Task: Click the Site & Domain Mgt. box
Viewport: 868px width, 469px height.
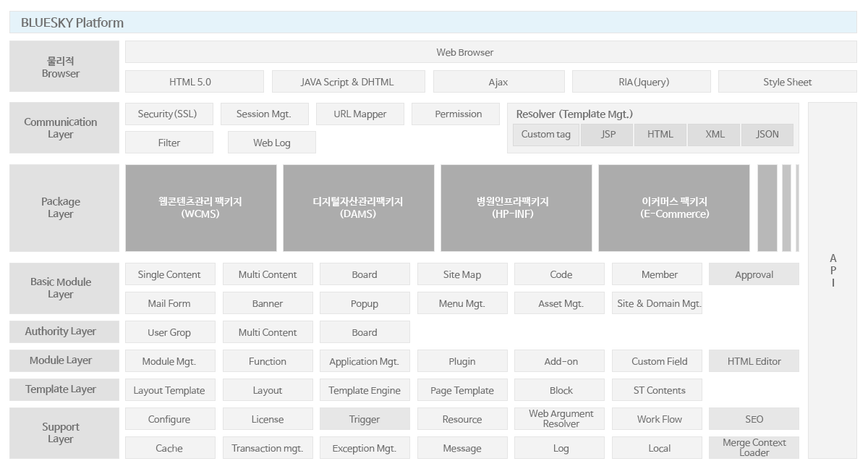Action: pos(657,303)
